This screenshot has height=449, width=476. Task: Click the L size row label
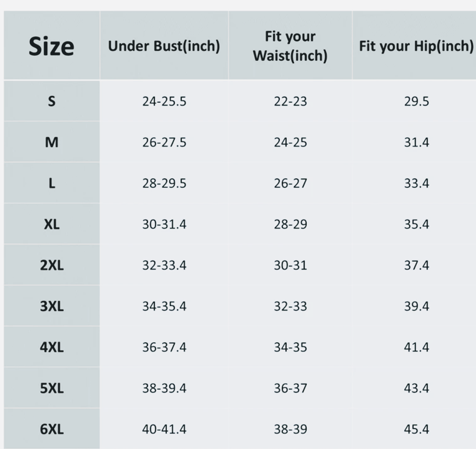pos(52,183)
